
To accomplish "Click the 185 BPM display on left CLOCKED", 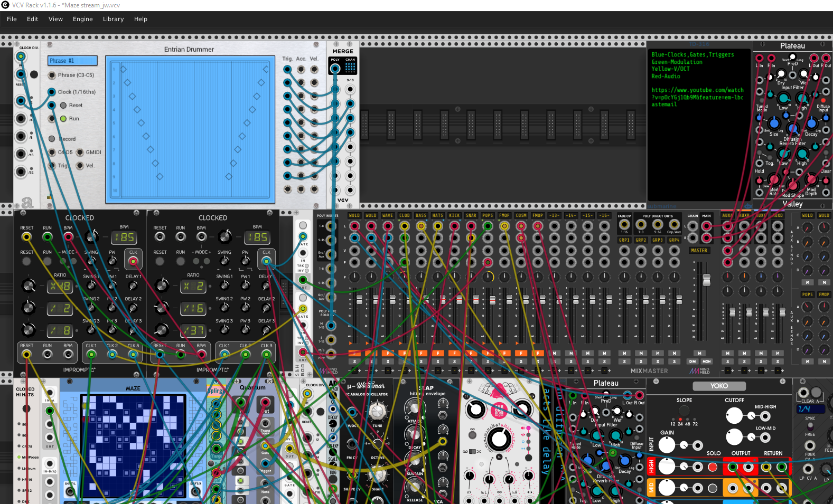I will click(x=124, y=237).
